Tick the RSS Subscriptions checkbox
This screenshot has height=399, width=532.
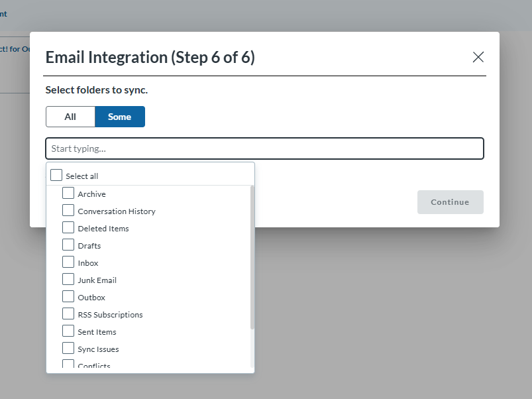click(68, 314)
